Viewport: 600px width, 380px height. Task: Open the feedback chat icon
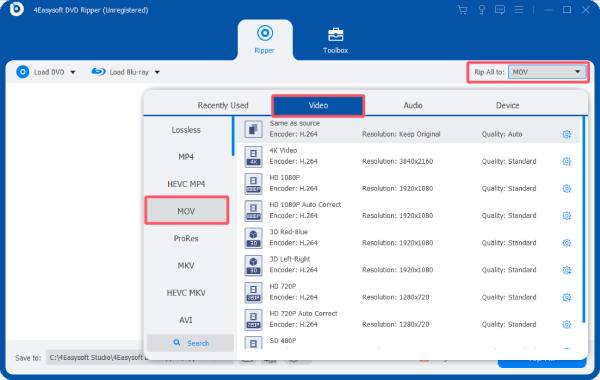coord(500,10)
